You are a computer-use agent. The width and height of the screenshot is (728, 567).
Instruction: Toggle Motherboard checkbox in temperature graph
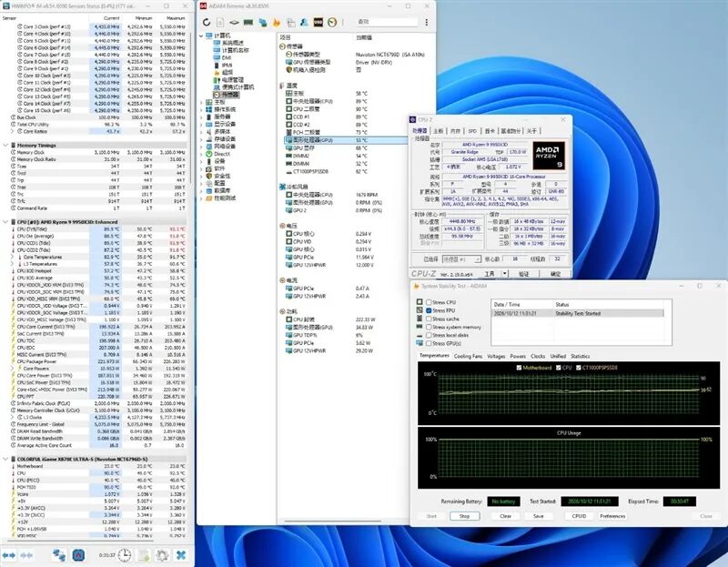coord(519,368)
